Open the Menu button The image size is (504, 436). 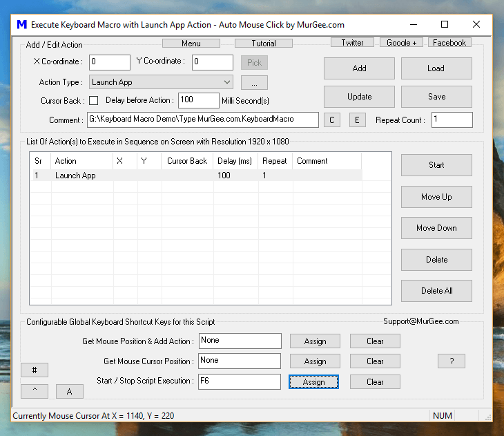191,43
